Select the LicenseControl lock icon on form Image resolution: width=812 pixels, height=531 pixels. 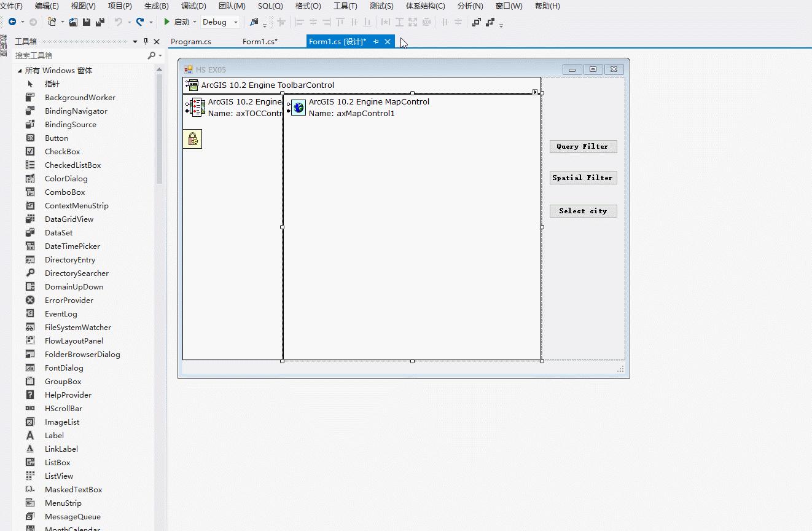click(192, 139)
